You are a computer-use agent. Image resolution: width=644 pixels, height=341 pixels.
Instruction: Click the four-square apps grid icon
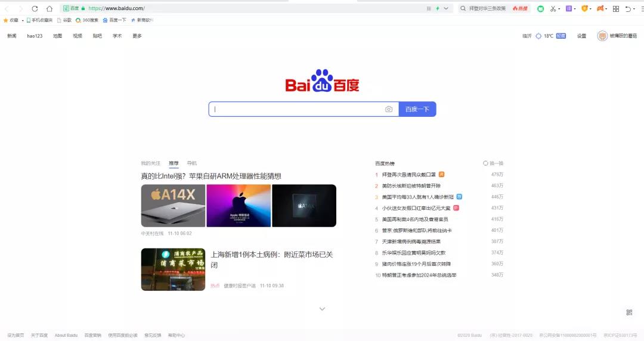tap(615, 8)
